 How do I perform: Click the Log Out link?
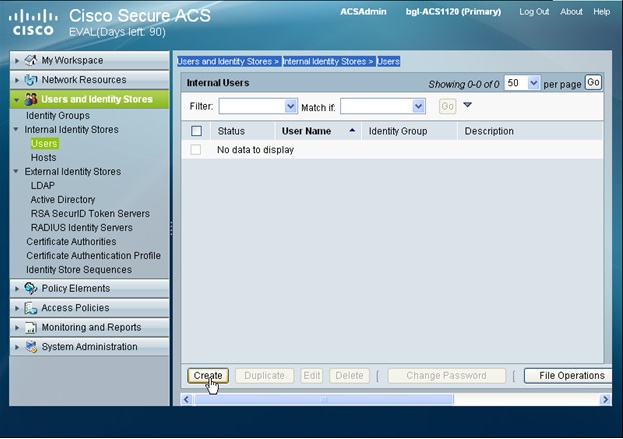534,12
